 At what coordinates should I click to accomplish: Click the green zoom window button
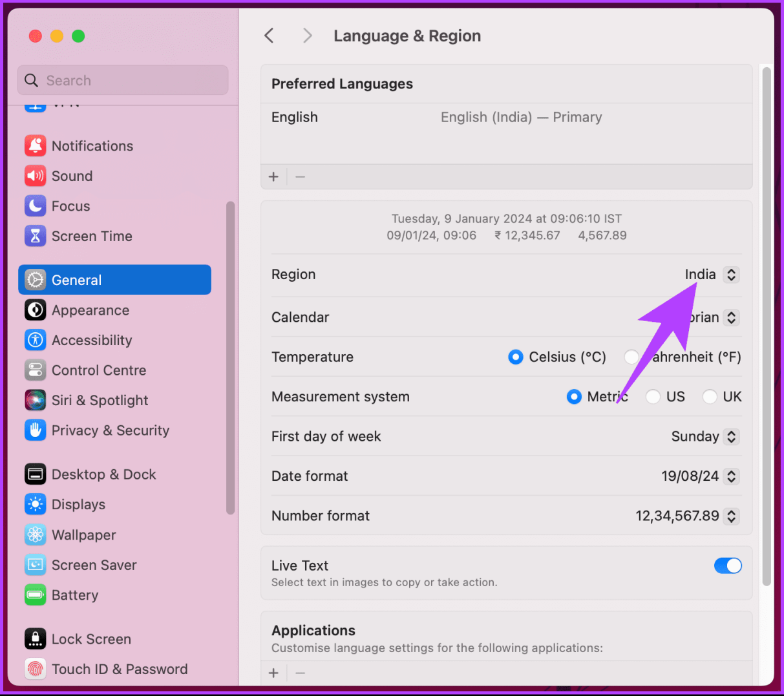point(78,36)
